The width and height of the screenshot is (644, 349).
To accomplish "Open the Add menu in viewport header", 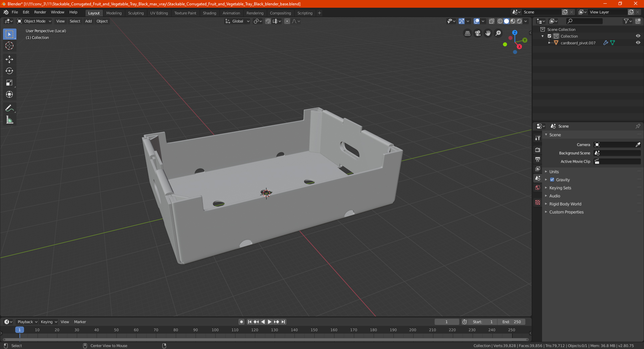I will click(x=88, y=21).
